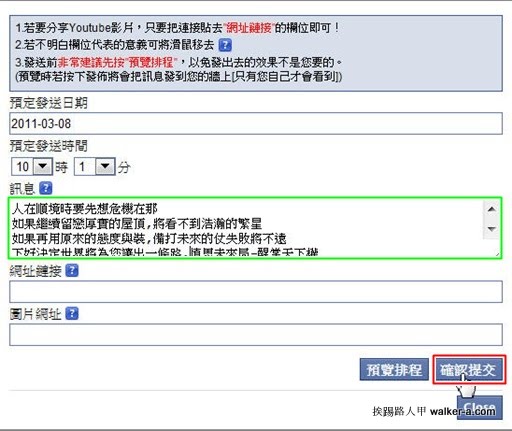Screen dimensions: 512x431
Task: Click the help icon beside 網址鏈接 label
Action: tap(72, 271)
